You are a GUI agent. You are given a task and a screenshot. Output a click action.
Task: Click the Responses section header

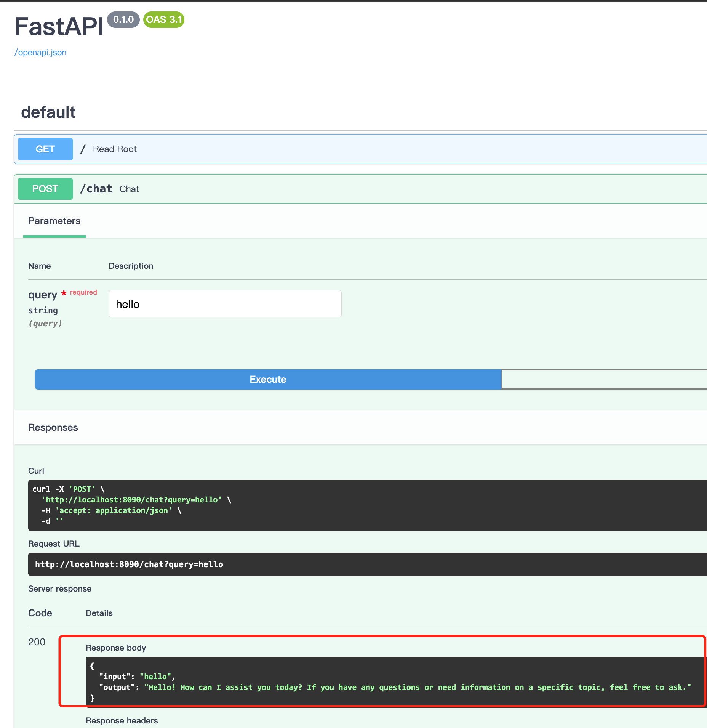(x=53, y=427)
